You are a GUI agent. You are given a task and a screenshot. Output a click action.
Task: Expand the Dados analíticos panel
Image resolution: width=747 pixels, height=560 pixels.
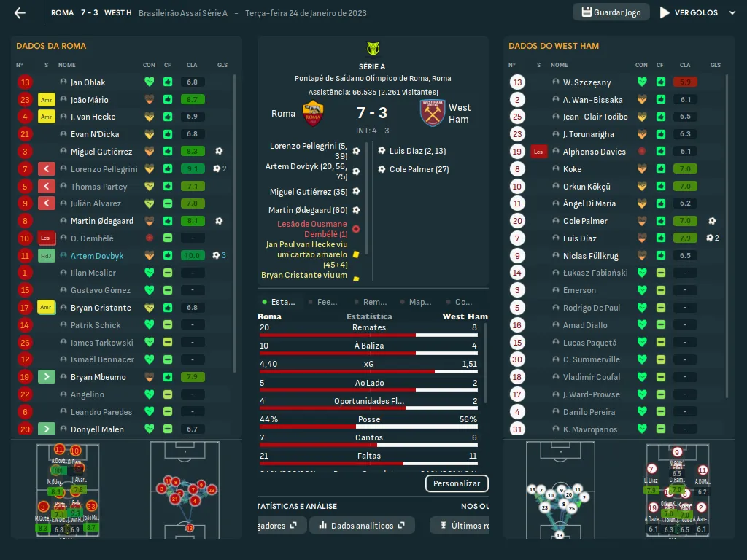click(x=362, y=525)
